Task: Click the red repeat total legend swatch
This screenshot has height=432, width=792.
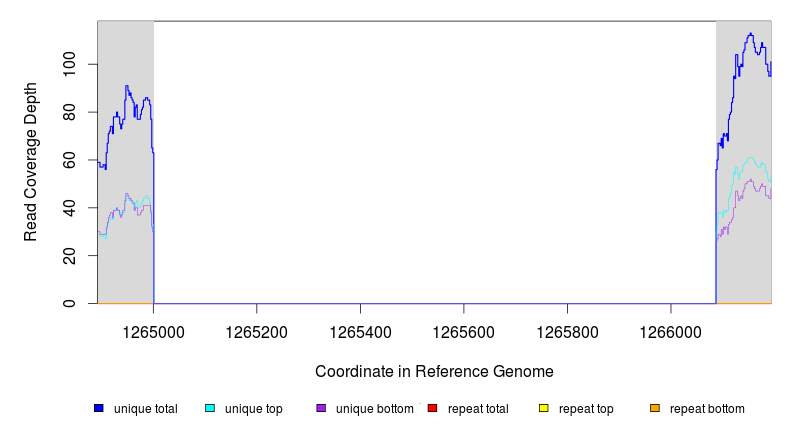Action: click(432, 408)
